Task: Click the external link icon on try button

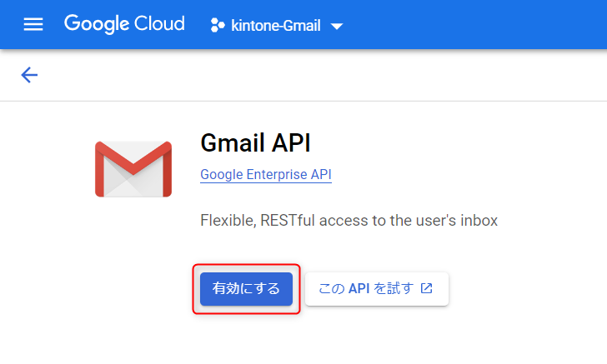Action: point(427,288)
